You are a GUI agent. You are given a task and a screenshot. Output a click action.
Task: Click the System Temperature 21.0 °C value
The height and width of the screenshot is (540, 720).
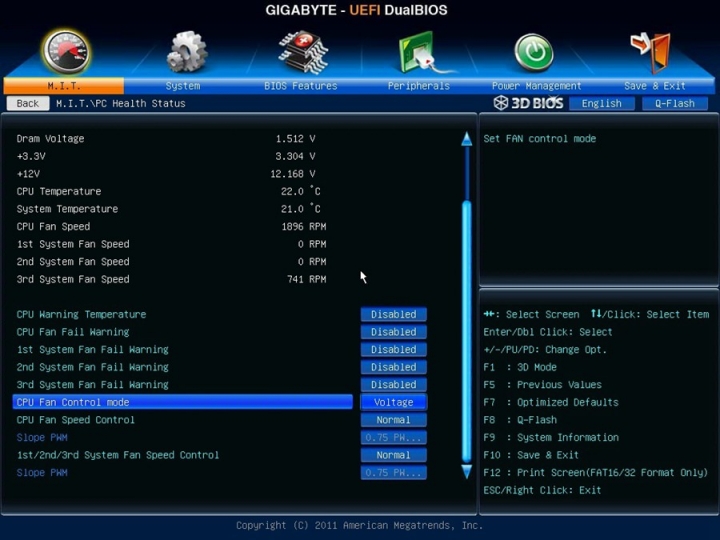[301, 209]
